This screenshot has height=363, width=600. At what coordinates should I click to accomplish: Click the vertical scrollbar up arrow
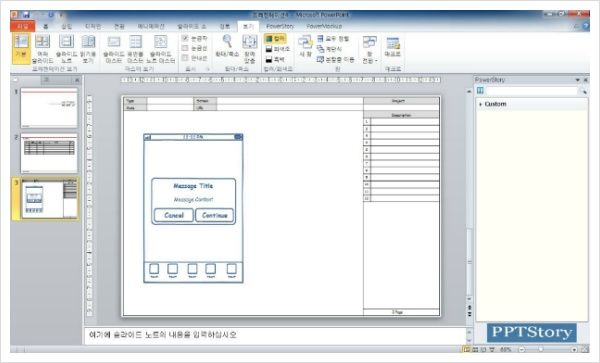(469, 92)
